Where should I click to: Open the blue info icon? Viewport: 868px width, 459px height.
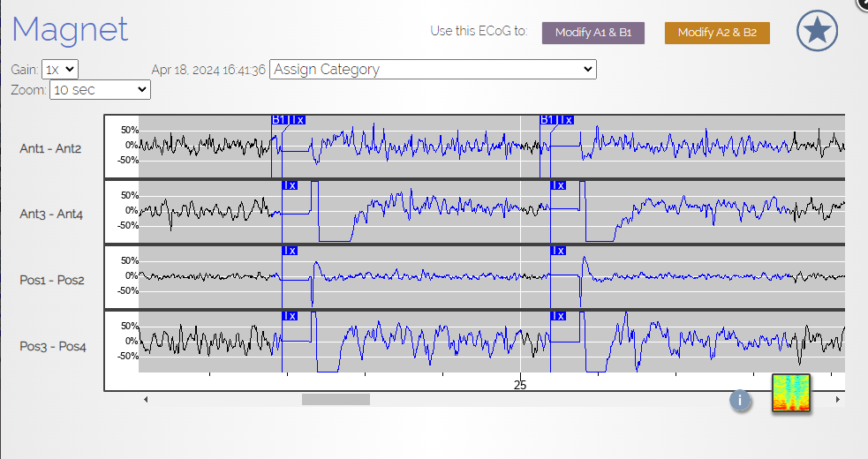[x=740, y=399]
